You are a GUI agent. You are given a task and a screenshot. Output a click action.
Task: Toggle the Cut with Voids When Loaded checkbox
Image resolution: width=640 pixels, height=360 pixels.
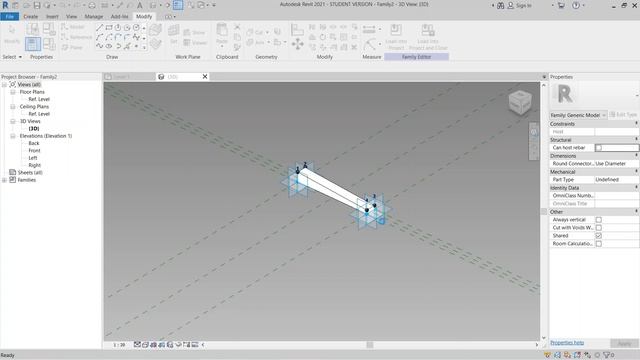598,228
